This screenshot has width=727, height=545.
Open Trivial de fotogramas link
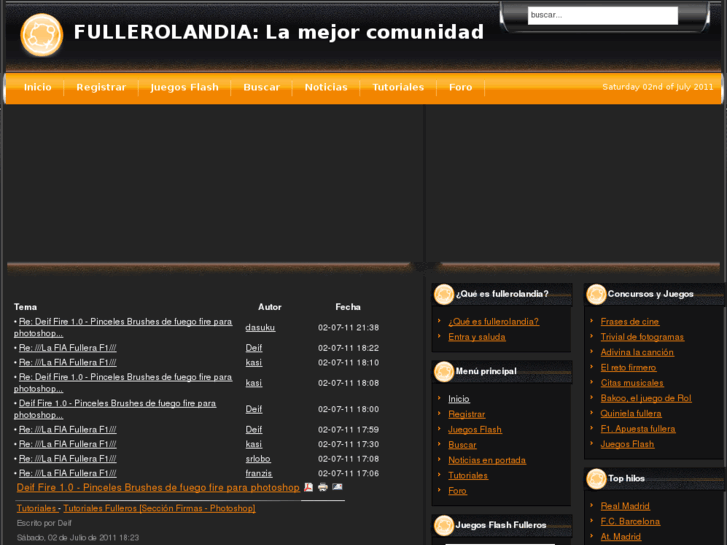click(x=642, y=337)
